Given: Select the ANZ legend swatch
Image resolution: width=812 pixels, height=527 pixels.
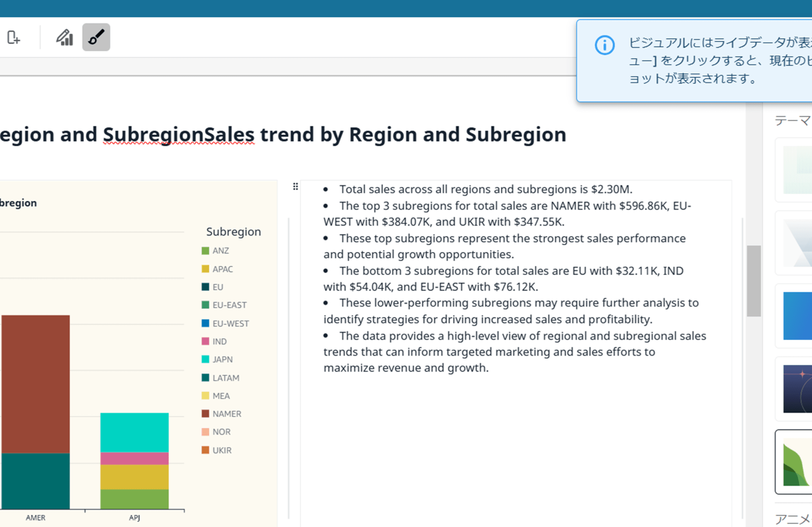Looking at the screenshot, I should 205,251.
